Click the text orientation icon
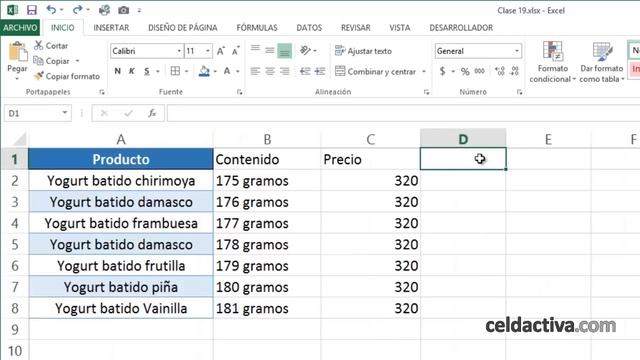This screenshot has height=360, width=640. (305, 50)
